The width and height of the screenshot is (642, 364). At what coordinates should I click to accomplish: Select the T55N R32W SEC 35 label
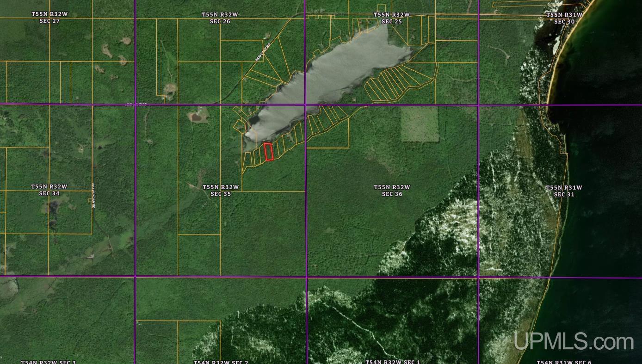[221, 191]
